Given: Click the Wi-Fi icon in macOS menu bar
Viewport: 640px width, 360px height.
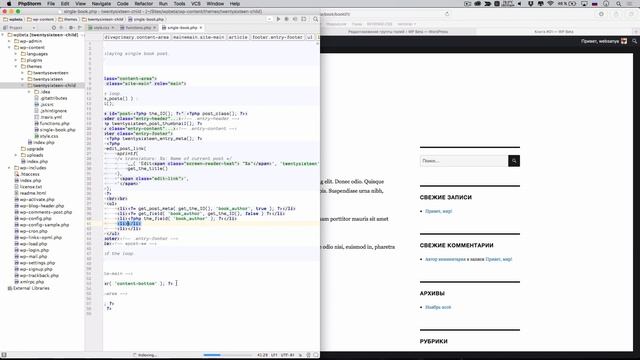Looking at the screenshot, I should tap(550, 4).
